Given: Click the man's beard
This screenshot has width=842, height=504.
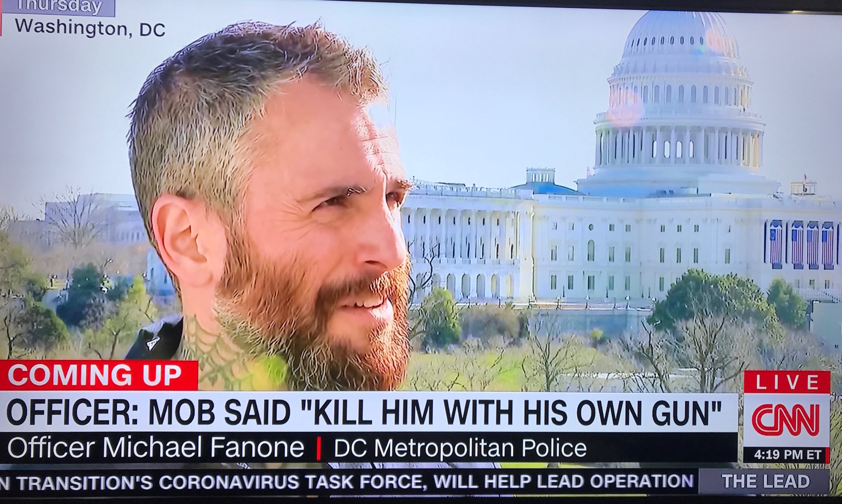Looking at the screenshot, I should (311, 315).
